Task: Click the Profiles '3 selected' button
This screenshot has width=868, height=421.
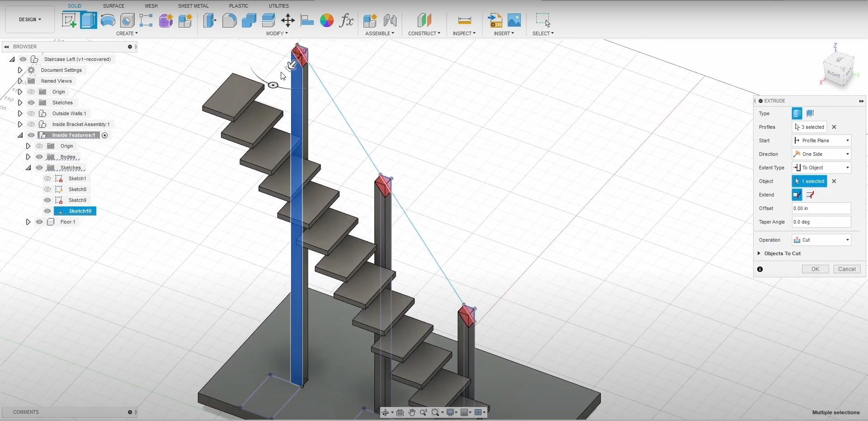Action: click(x=809, y=127)
